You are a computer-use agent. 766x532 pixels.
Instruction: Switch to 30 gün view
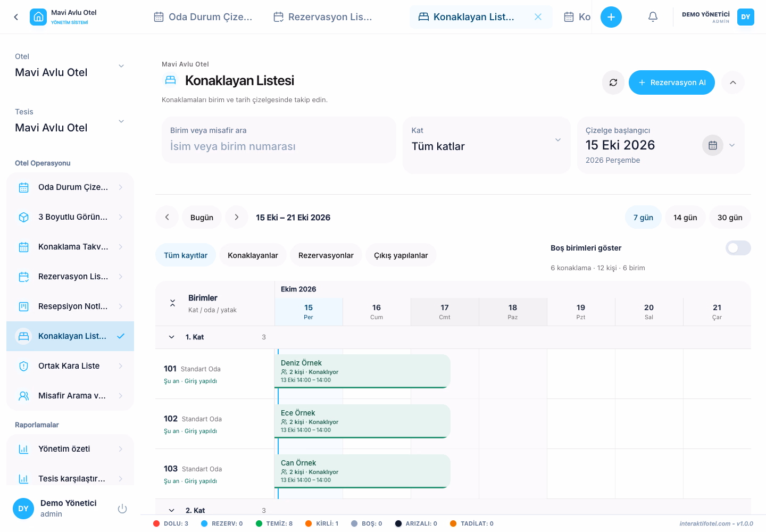point(730,217)
